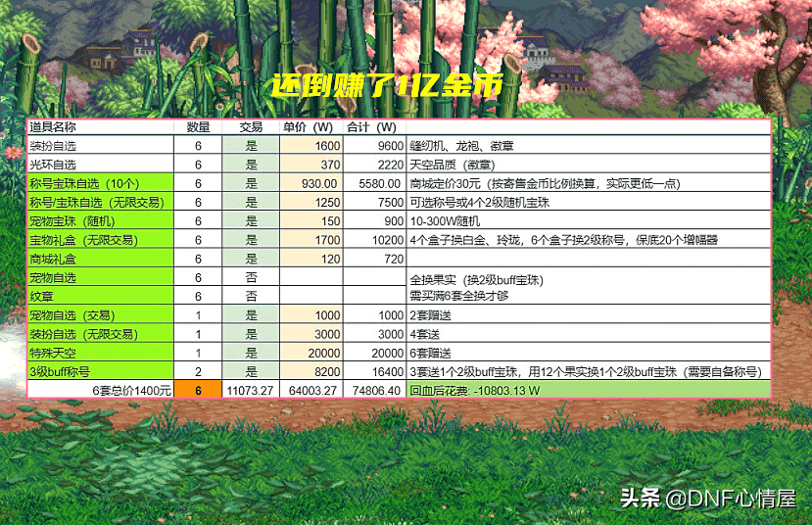Click total 7500 cell
Image resolution: width=812 pixels, height=525 pixels.
point(374,202)
